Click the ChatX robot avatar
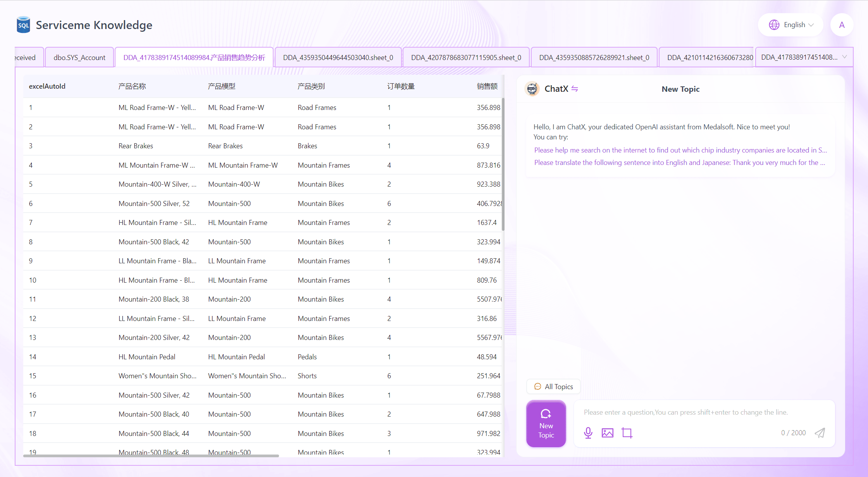 click(532, 89)
